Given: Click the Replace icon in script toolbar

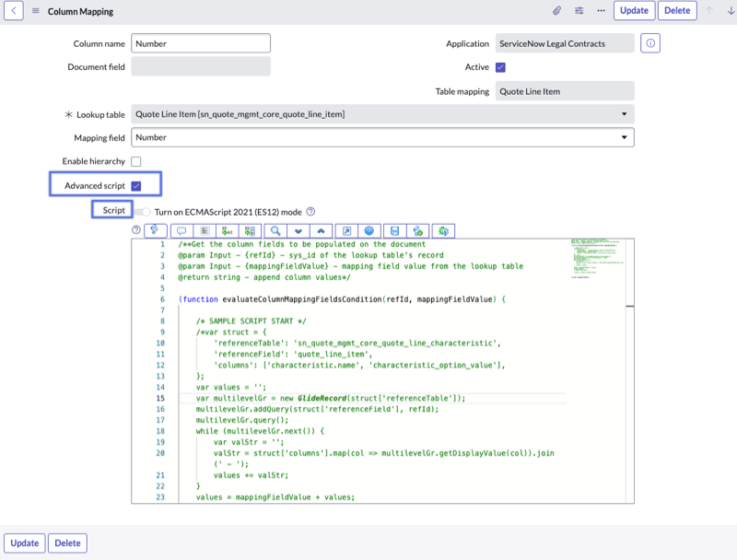Looking at the screenshot, I should 228,230.
